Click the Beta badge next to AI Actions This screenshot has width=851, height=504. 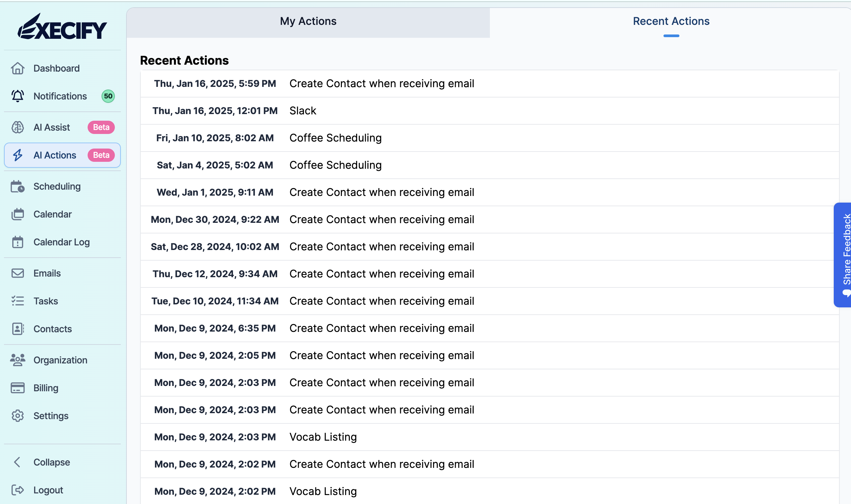tap(101, 155)
